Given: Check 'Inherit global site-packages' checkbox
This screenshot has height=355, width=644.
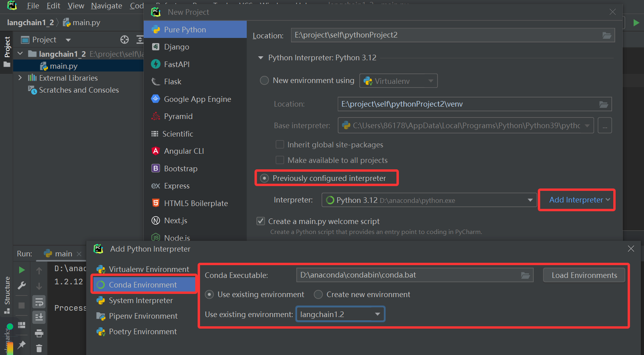Looking at the screenshot, I should pos(280,144).
